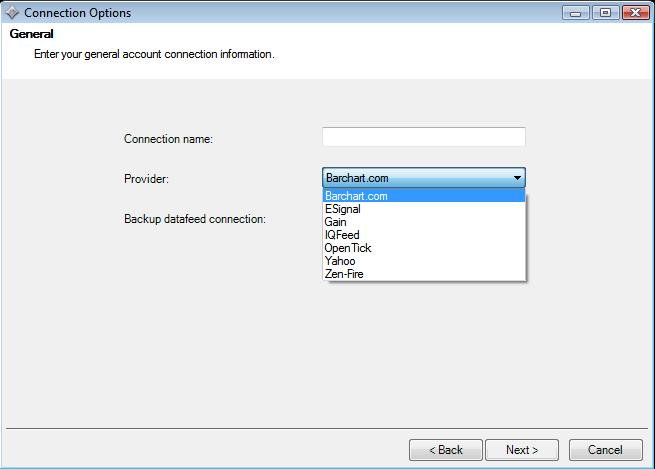Select Barchart.com in the provider list

coord(424,196)
